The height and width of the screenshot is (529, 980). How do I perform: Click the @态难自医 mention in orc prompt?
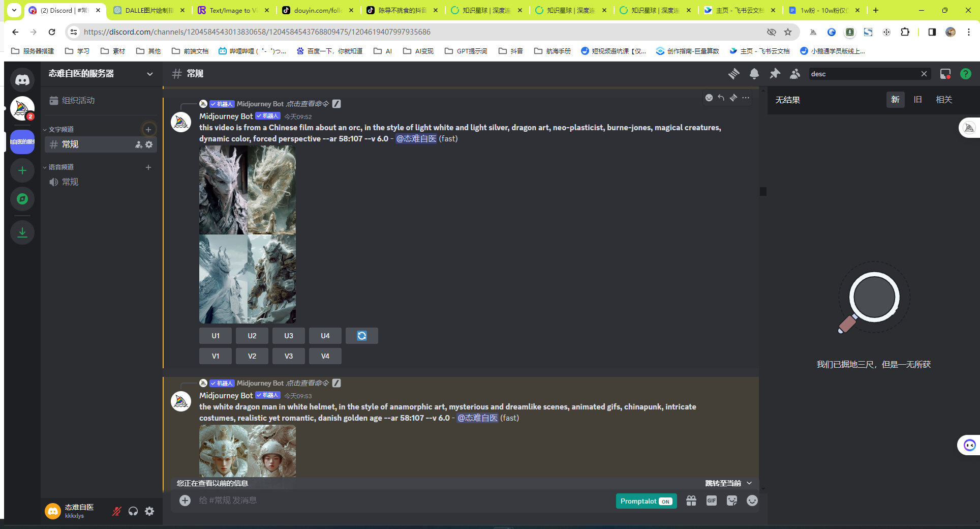click(416, 138)
